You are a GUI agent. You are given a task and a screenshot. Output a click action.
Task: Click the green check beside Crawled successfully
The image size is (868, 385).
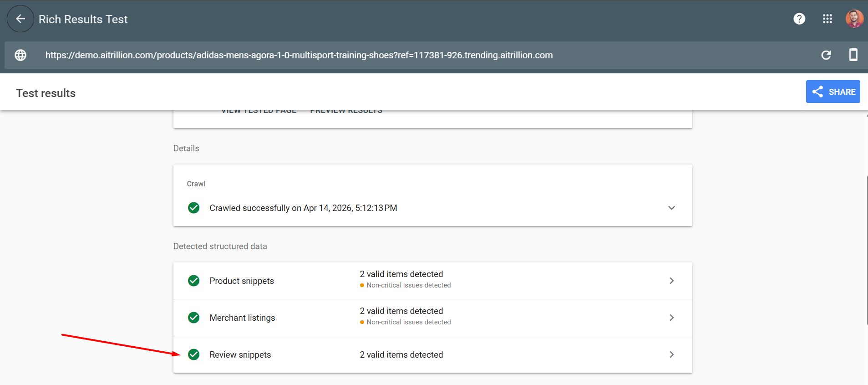[x=194, y=208]
